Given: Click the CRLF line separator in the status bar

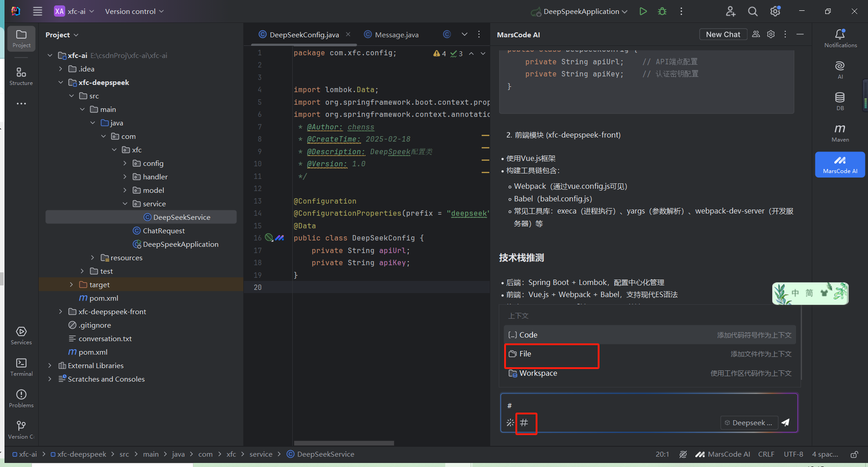Looking at the screenshot, I should 766,454.
